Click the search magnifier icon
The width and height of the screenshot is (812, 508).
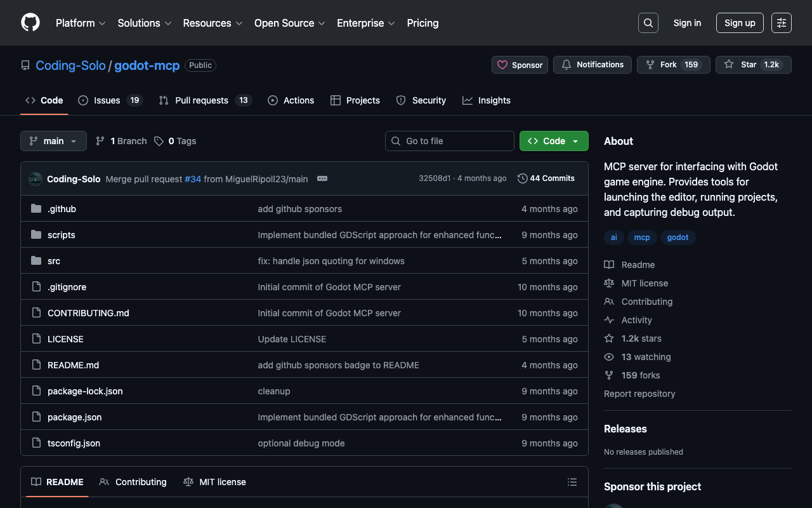tap(648, 23)
